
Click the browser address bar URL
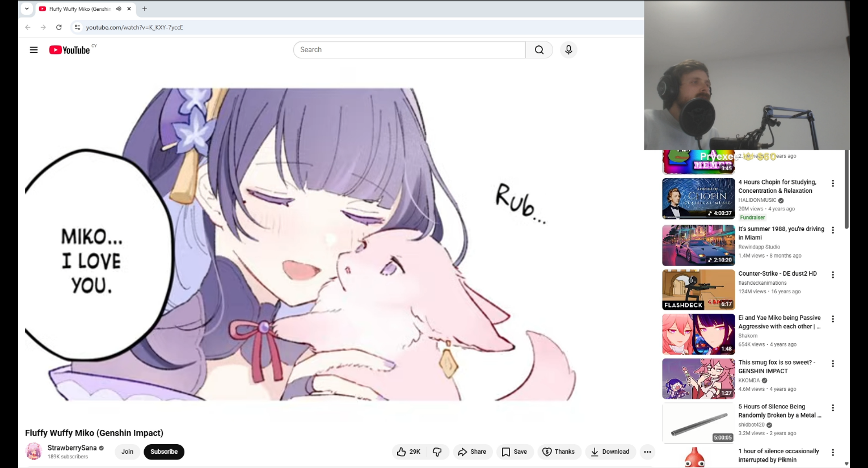coord(134,27)
